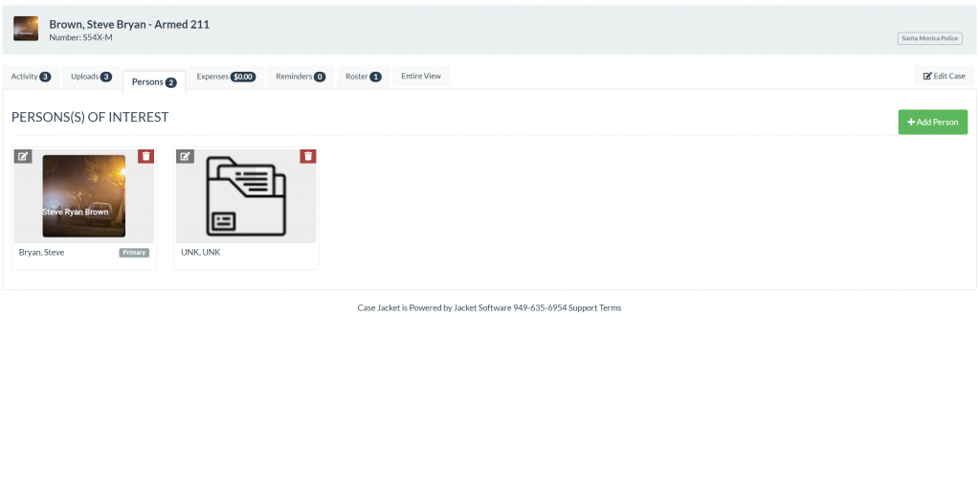Click the Santa Monica Police badge
The width and height of the screenshot is (980, 498).
pos(929,38)
